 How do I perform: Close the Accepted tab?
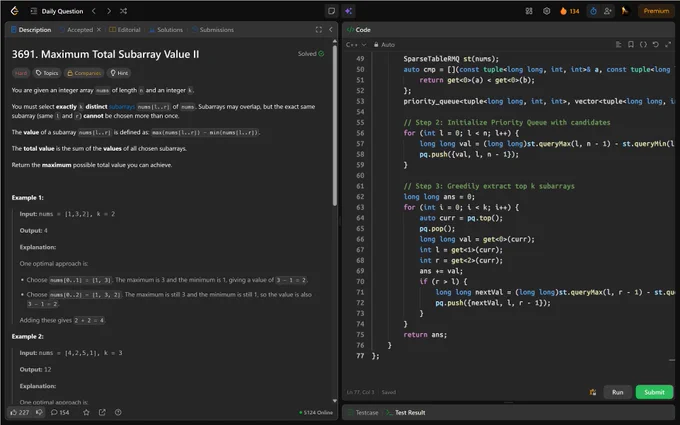[99, 29]
